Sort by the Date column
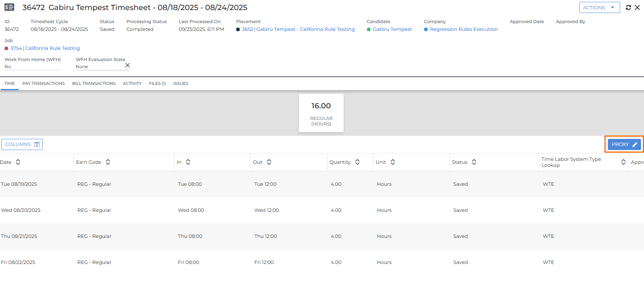This screenshot has height=293, width=644. click(x=18, y=162)
